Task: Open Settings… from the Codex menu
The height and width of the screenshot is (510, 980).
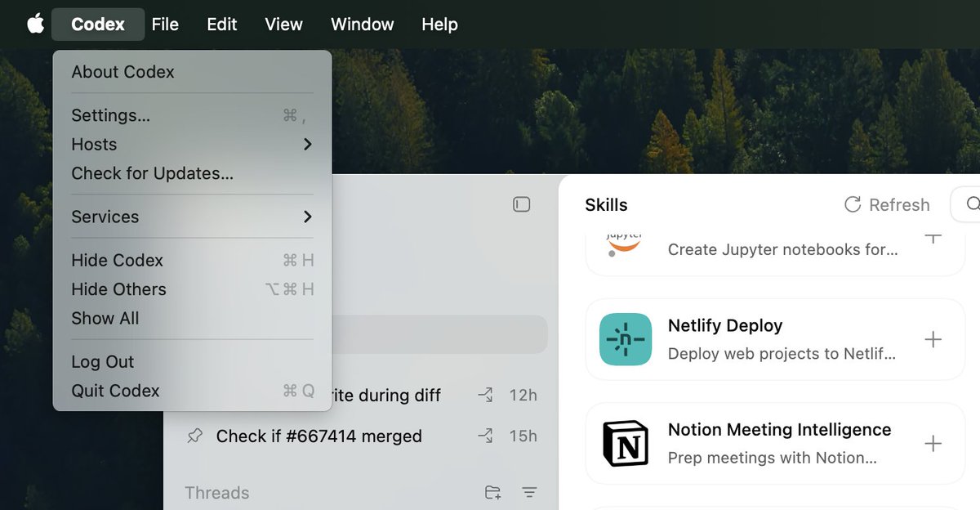Action: pos(192,115)
